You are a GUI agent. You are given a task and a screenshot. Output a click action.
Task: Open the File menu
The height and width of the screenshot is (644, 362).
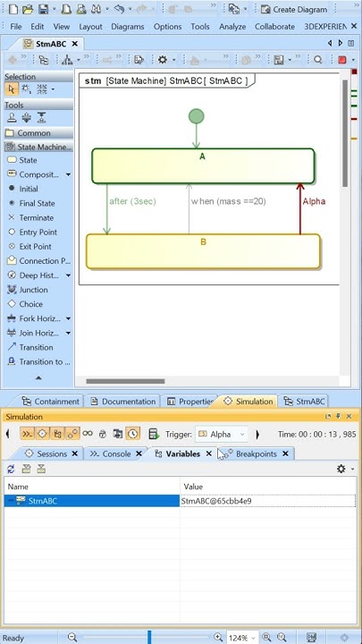tap(15, 26)
